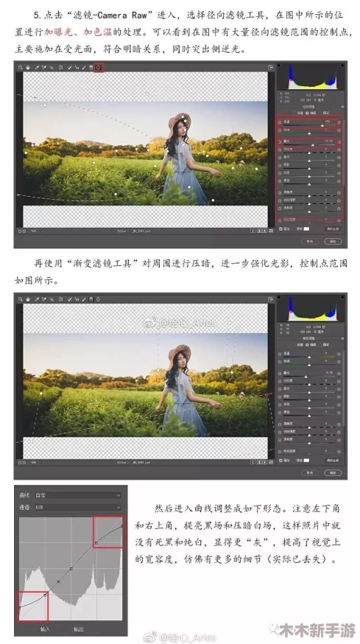Select 新建 radio in Graduated Filter panel

[294, 345]
